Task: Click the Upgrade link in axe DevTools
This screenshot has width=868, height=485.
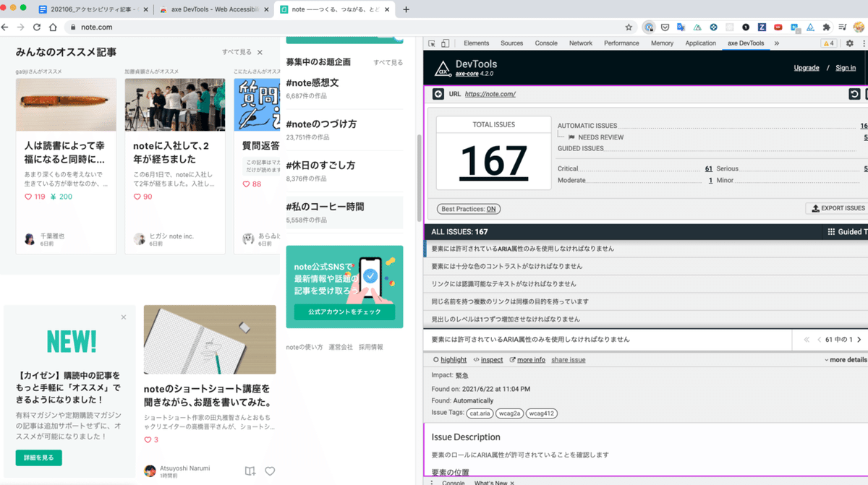Action: [x=807, y=67]
